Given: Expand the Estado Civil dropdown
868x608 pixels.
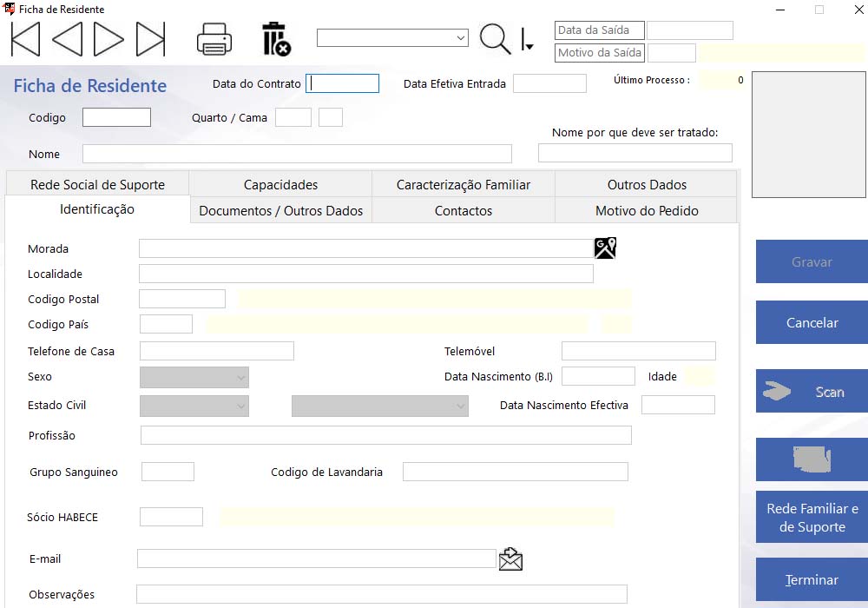Looking at the screenshot, I should (x=194, y=406).
